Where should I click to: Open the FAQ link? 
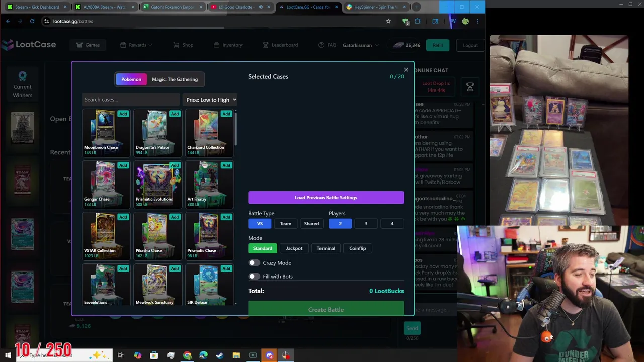(327, 45)
